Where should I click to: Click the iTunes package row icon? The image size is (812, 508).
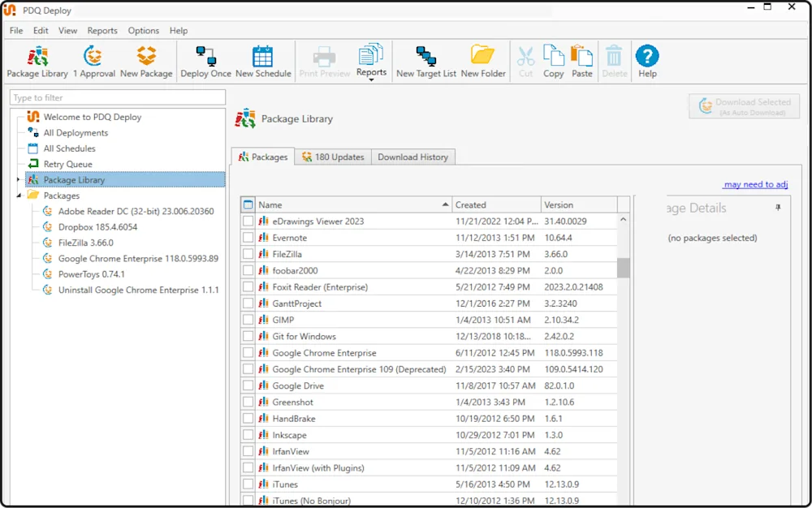pos(264,484)
